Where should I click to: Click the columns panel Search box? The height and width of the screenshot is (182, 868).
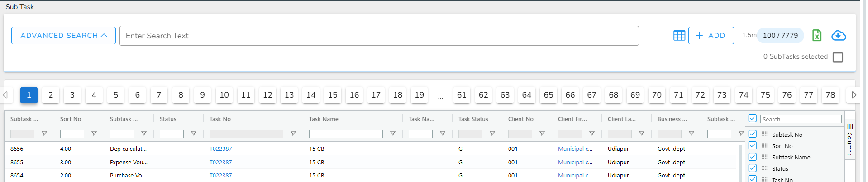click(x=800, y=119)
